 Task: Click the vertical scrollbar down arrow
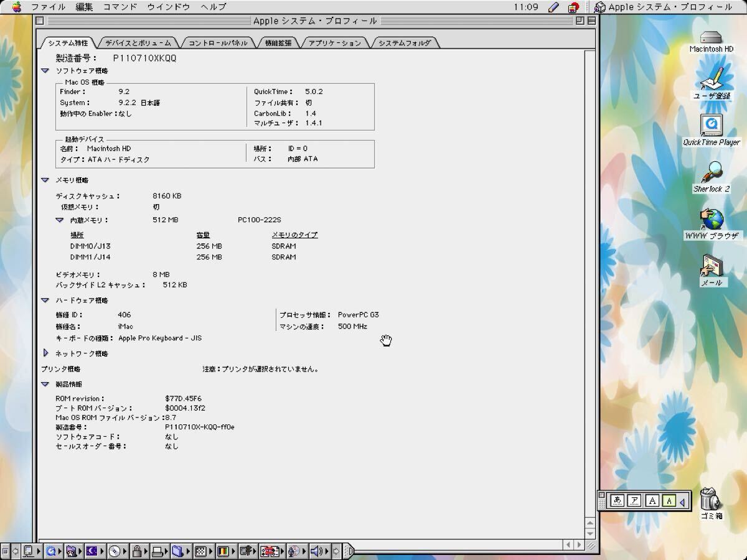(591, 534)
